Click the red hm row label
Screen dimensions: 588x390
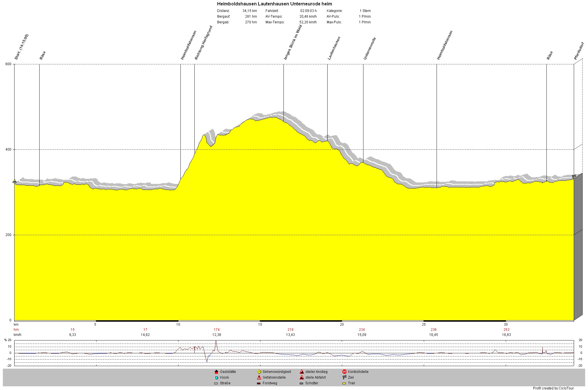pyautogui.click(x=16, y=330)
